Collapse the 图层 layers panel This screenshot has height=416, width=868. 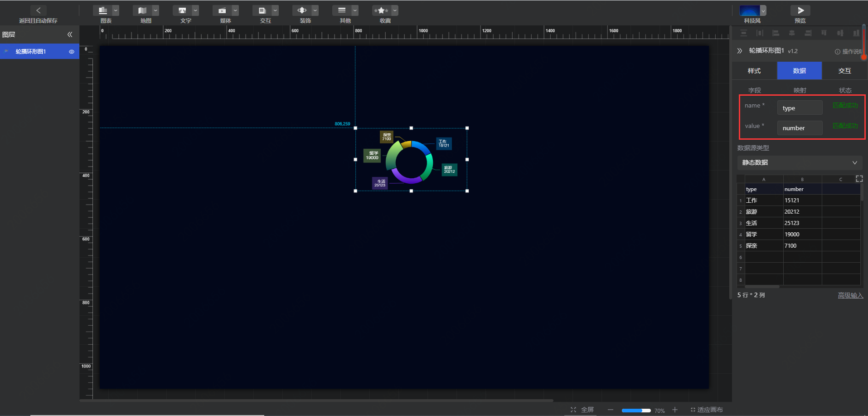70,34
